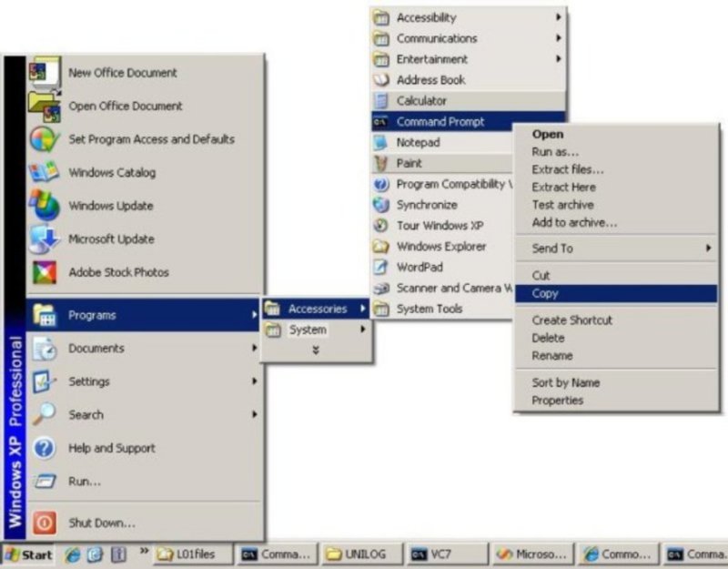Screen dimensions: 728x569
Task: Switch to UNILOG folder on taskbar
Action: (x=362, y=554)
